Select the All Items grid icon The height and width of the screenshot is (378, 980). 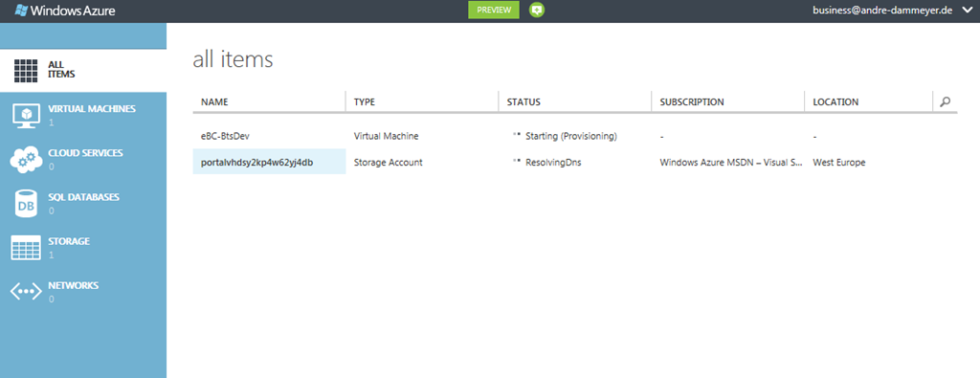coord(26,71)
